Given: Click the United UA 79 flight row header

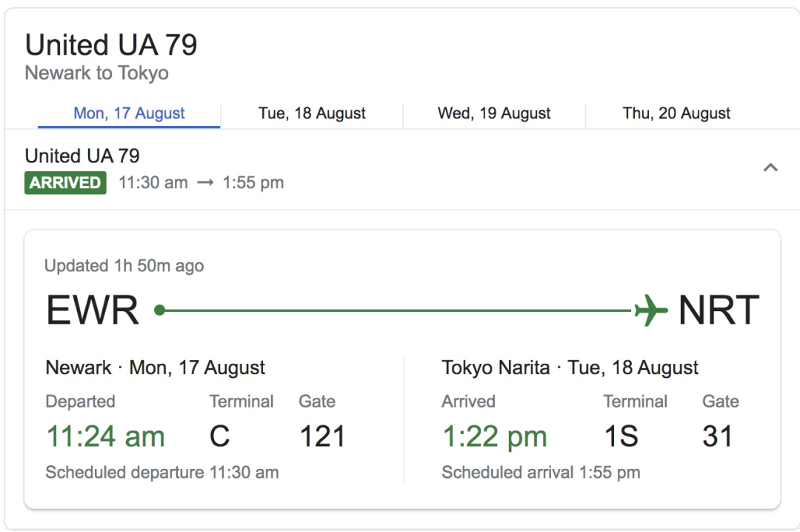Looking at the screenshot, I should click(x=82, y=156).
